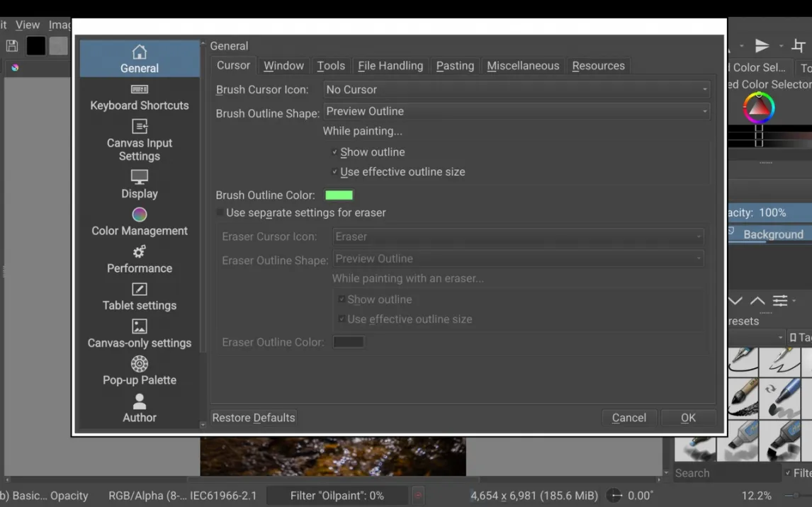Open Performance settings with gear icon
Screen dimensions: 812x507
coord(140,260)
